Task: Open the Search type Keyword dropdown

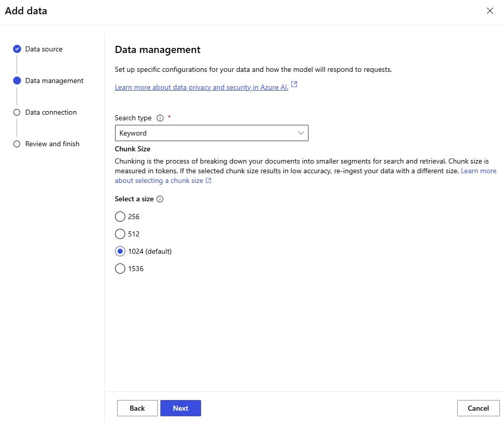Action: 211,133
